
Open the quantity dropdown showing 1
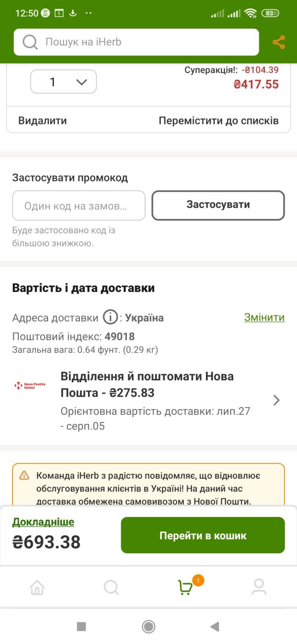click(63, 82)
